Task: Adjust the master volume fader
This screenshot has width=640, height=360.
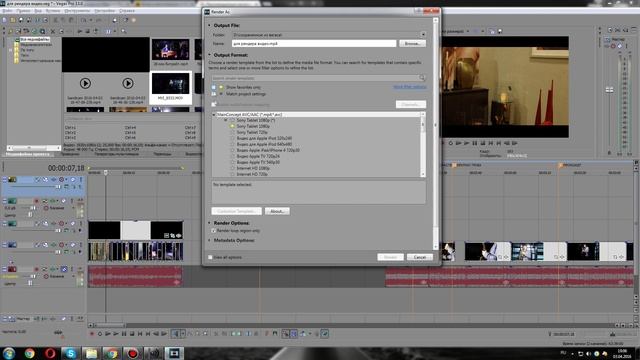Action: tap(609, 90)
